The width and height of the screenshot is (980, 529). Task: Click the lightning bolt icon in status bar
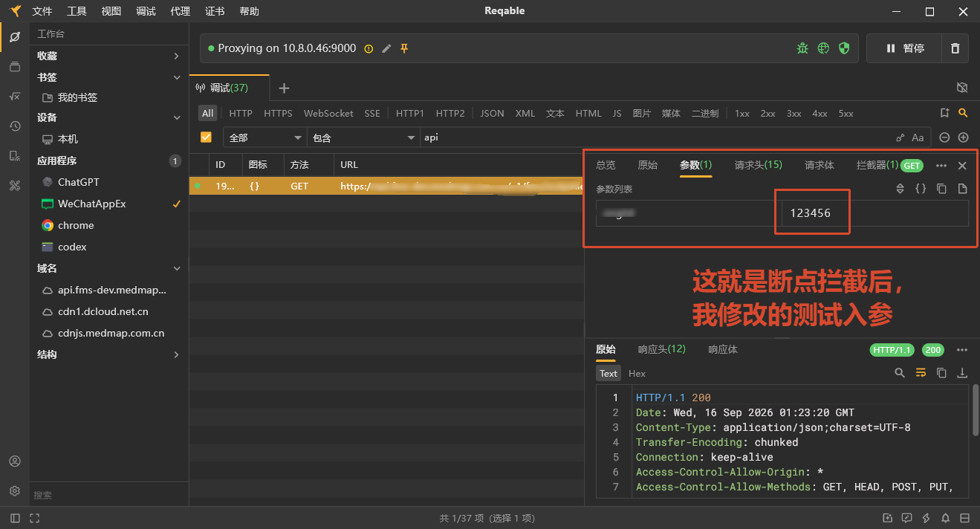point(926,518)
